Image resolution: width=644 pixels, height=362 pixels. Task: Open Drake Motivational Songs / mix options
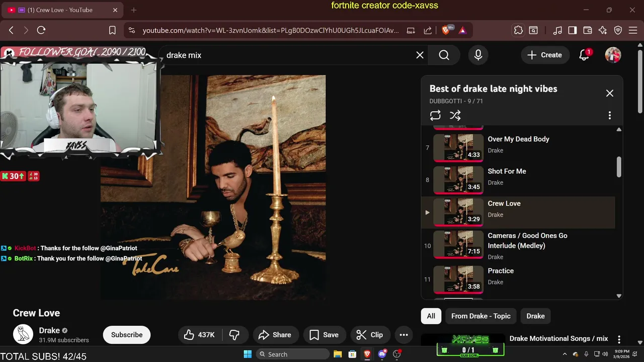coord(619,339)
